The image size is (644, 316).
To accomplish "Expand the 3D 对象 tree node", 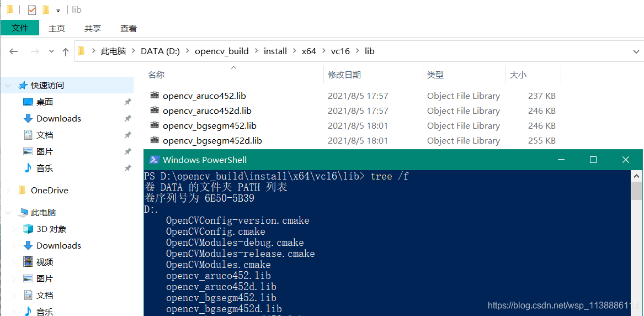I will (x=14, y=229).
